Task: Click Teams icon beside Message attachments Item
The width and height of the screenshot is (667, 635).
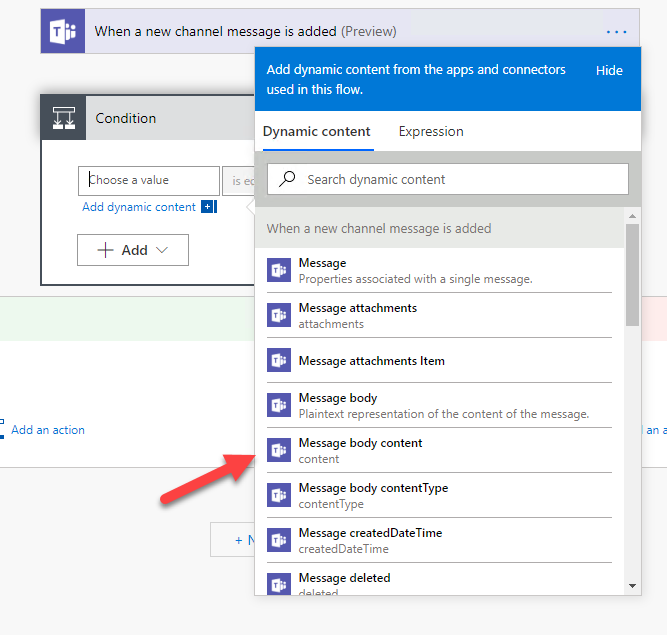Action: (279, 360)
